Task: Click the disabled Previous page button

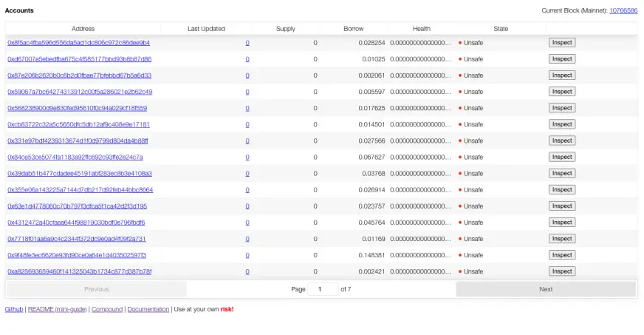Action: 97,289
